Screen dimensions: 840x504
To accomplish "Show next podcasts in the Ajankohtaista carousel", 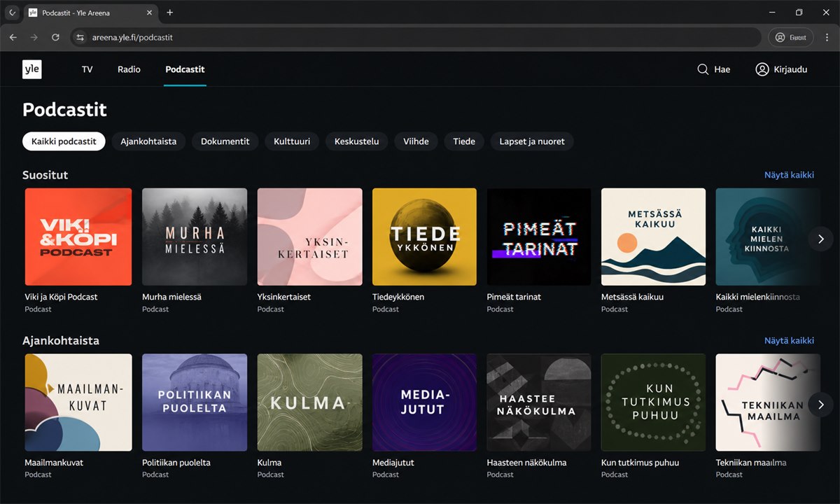I will (x=821, y=405).
